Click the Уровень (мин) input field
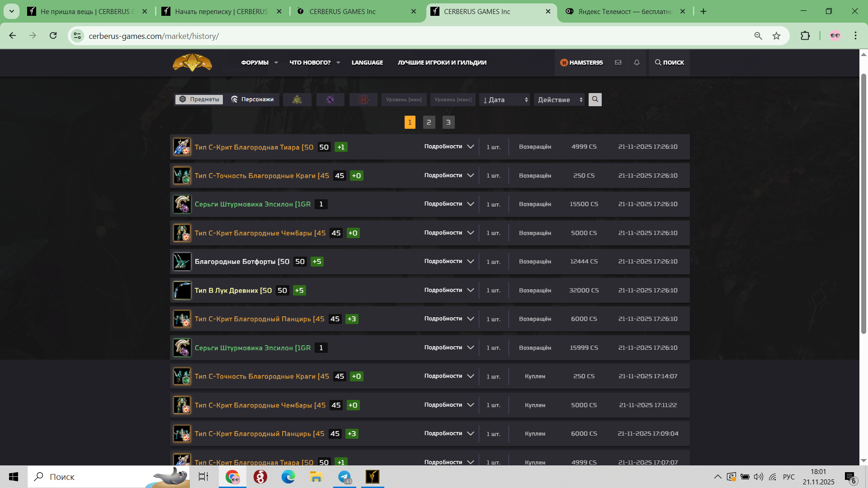This screenshot has width=868, height=488. click(x=404, y=99)
